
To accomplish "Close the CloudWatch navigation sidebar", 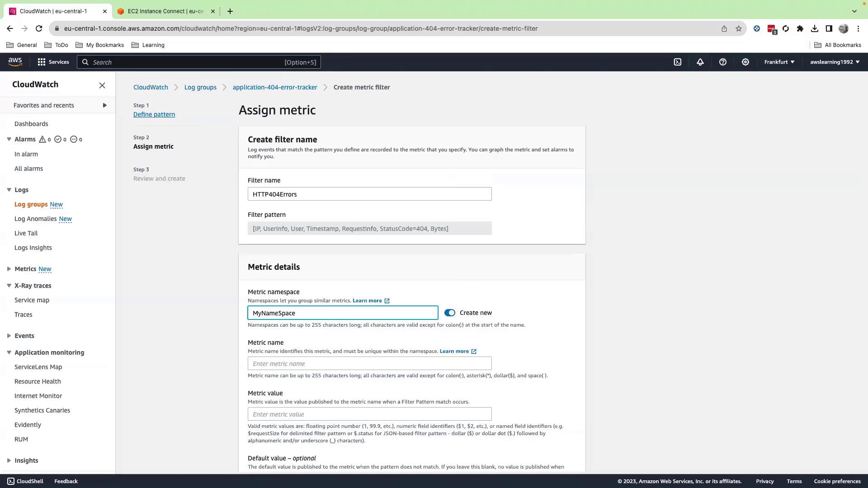I will (102, 85).
